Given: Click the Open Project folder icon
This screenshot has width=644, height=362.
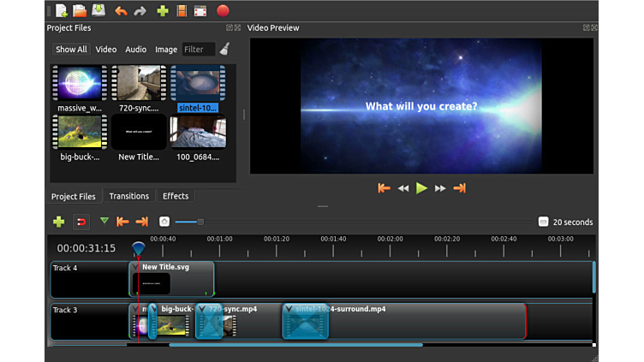Looking at the screenshot, I should point(80,11).
